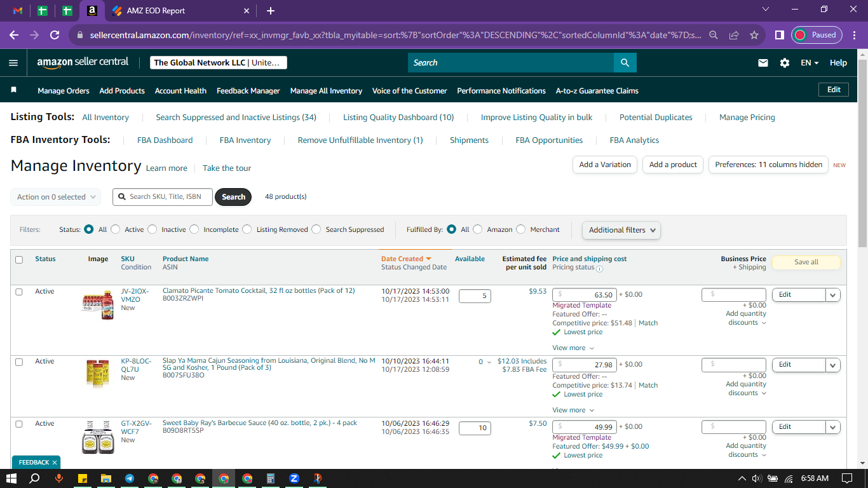The height and width of the screenshot is (488, 868).
Task: Open Zoom from the taskbar
Action: [294, 478]
